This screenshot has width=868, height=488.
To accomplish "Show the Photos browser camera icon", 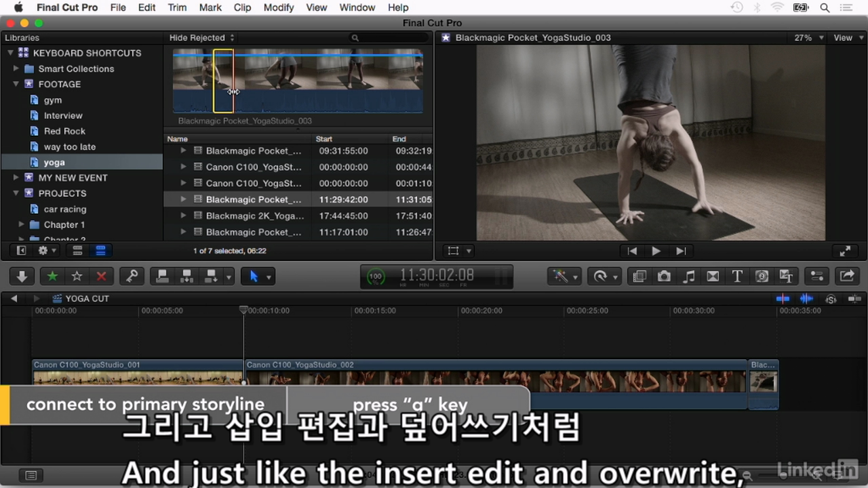I will [664, 276].
